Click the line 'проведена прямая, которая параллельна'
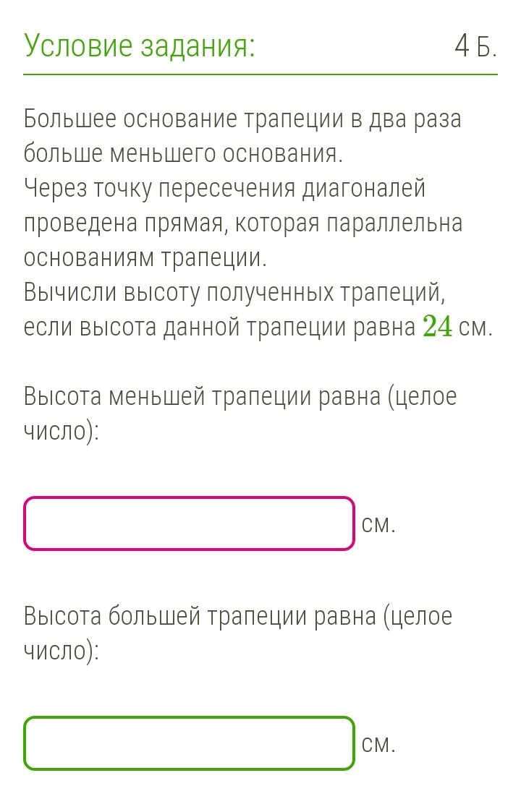521x812 pixels. tap(243, 223)
